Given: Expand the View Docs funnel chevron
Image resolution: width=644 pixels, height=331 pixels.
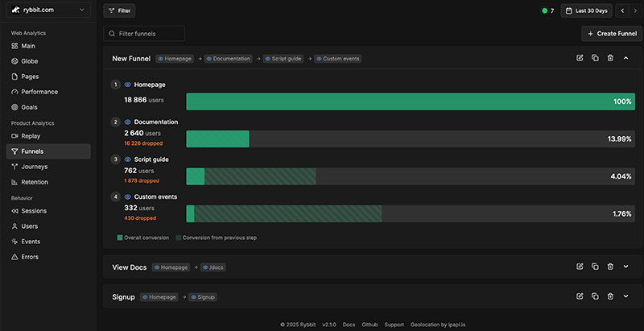Looking at the screenshot, I should point(626,267).
